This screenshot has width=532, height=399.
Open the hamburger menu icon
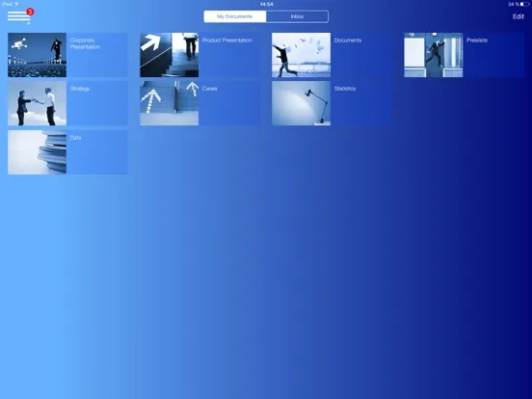19,16
